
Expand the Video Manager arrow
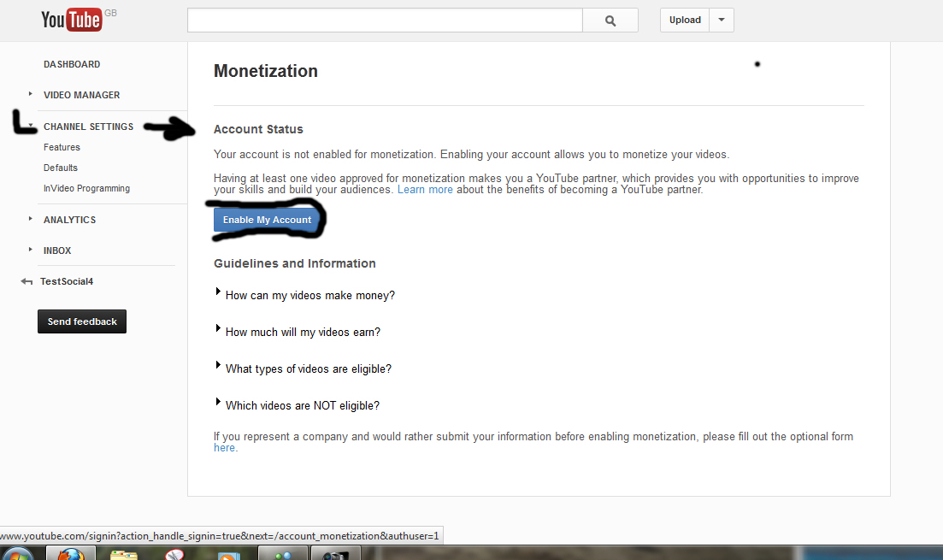coord(31,94)
